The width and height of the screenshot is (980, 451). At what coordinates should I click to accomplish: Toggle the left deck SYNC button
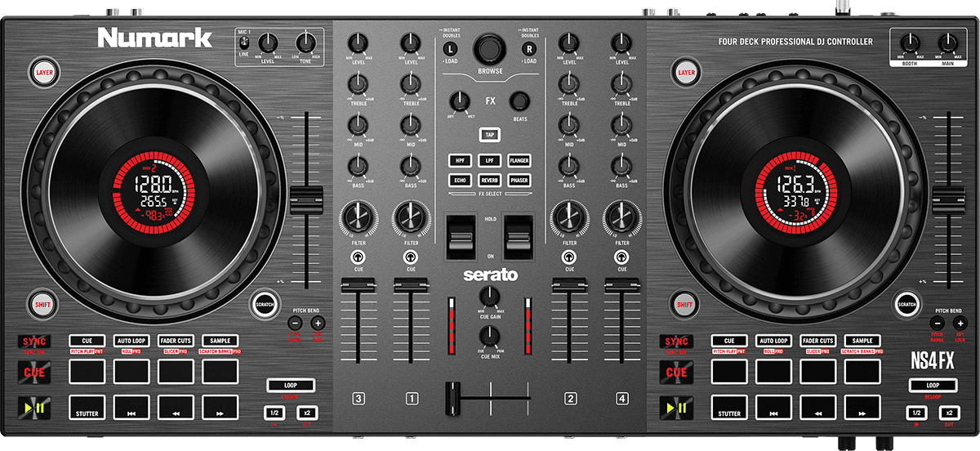pyautogui.click(x=35, y=341)
